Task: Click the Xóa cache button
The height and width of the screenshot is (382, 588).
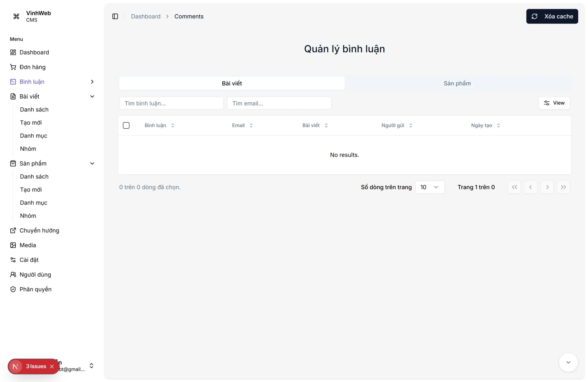Action: [x=552, y=16]
